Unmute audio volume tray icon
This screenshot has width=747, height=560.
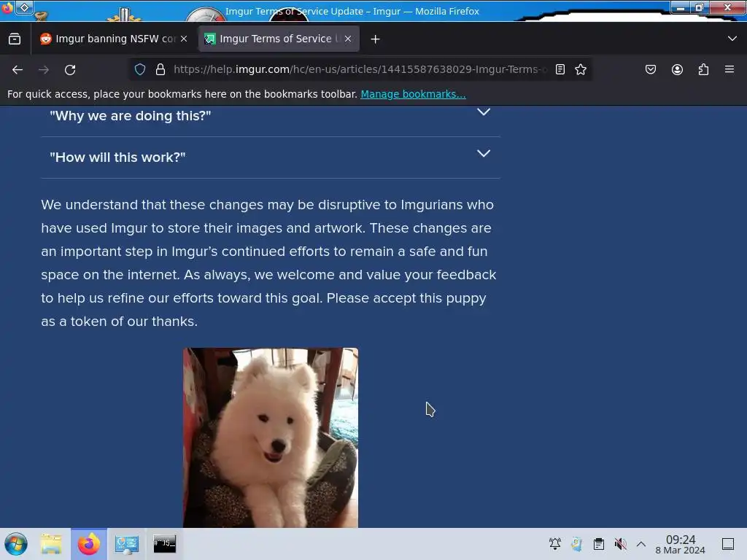click(x=620, y=544)
